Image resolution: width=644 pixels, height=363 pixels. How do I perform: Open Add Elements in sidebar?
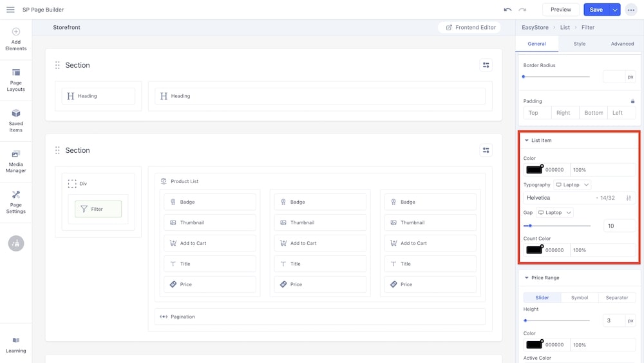point(16,39)
